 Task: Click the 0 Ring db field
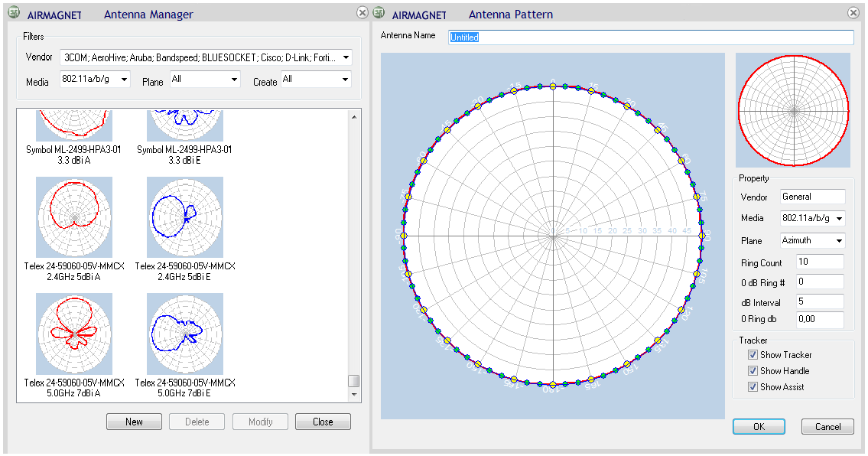pos(820,319)
